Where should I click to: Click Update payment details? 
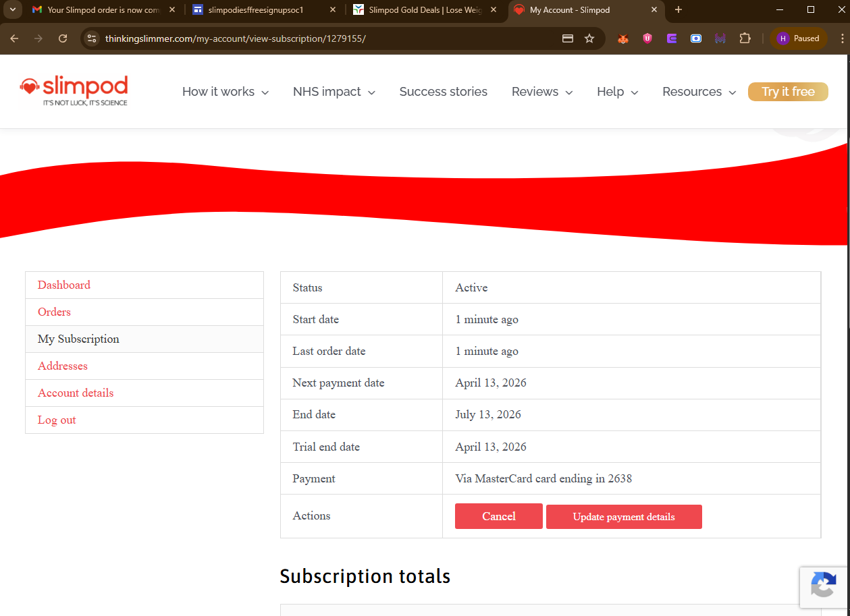click(x=624, y=517)
